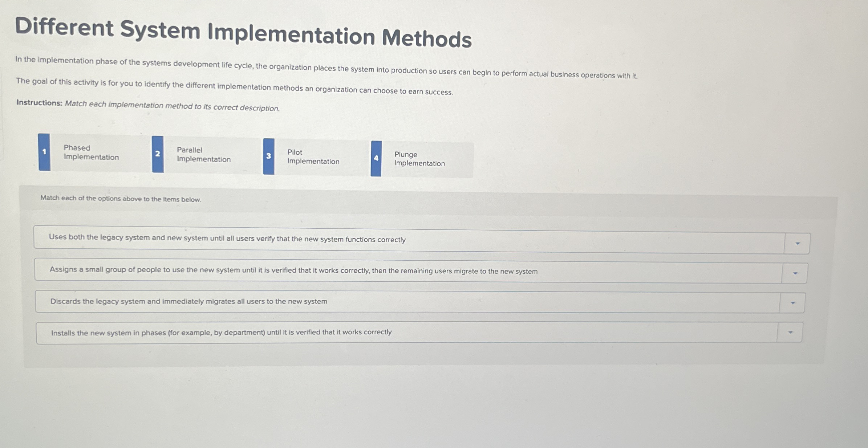Select the 'Discards the legacy system' row
Viewport: 868px width, 448px height.
point(399,301)
